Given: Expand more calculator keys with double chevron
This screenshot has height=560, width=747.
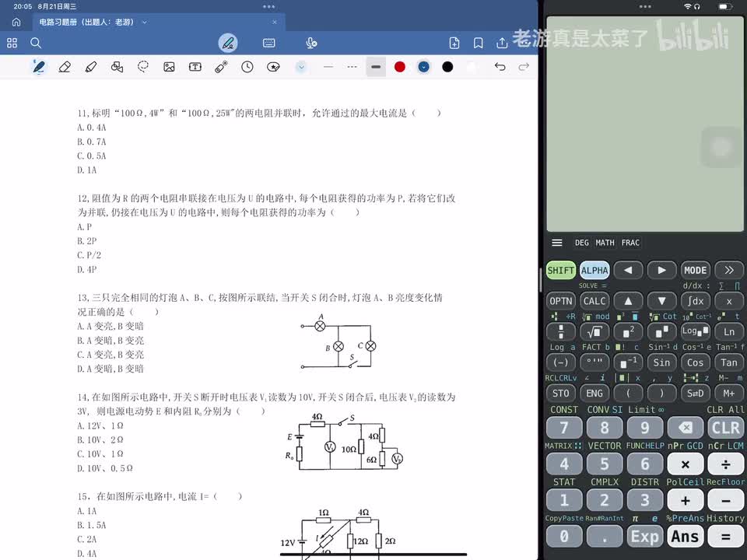Looking at the screenshot, I should tap(729, 271).
